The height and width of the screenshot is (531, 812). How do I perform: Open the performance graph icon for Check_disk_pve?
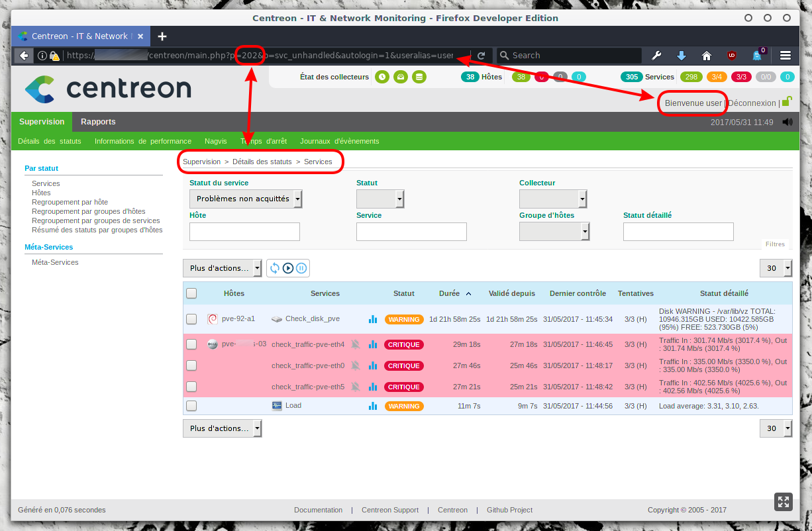(372, 318)
